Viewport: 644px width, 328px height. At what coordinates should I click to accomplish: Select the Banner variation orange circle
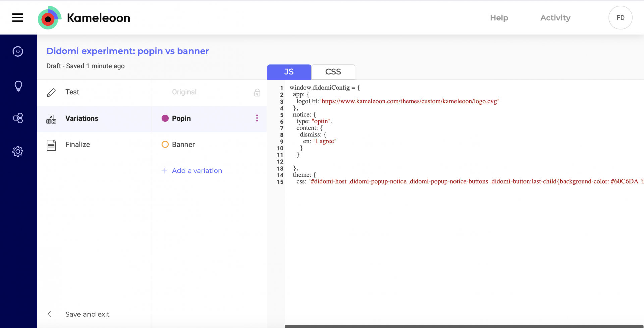pos(165,144)
